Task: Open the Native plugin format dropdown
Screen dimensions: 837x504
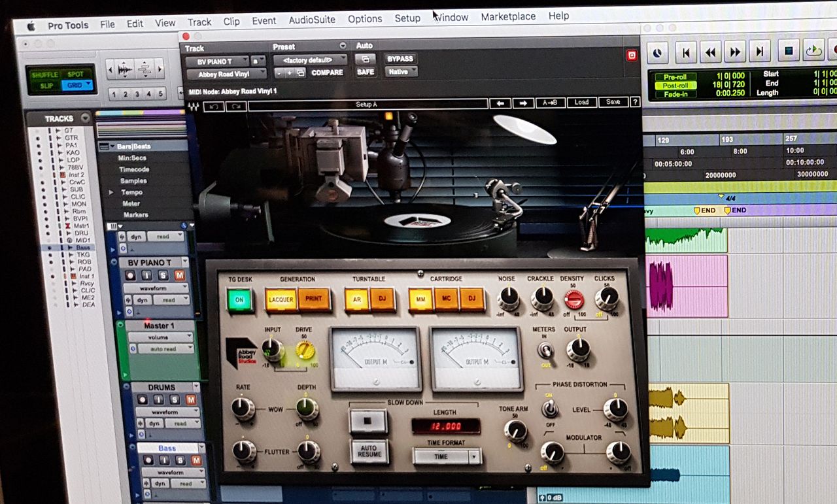Action: pyautogui.click(x=401, y=72)
